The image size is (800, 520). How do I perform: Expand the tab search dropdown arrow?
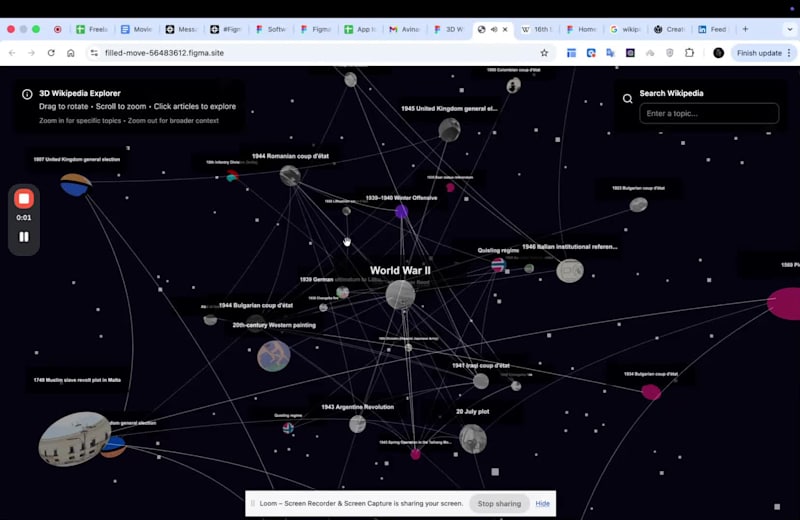(x=790, y=29)
